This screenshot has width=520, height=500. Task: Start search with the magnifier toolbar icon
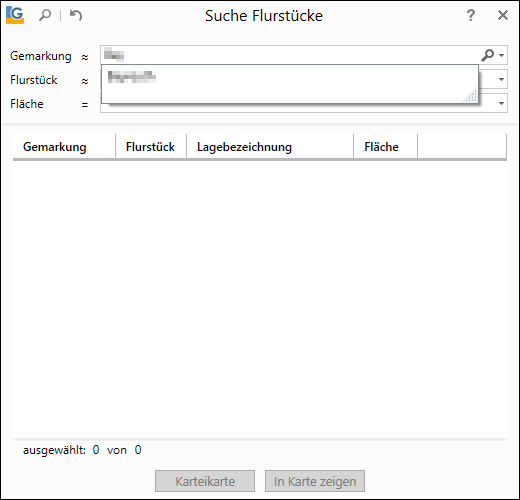tap(45, 15)
